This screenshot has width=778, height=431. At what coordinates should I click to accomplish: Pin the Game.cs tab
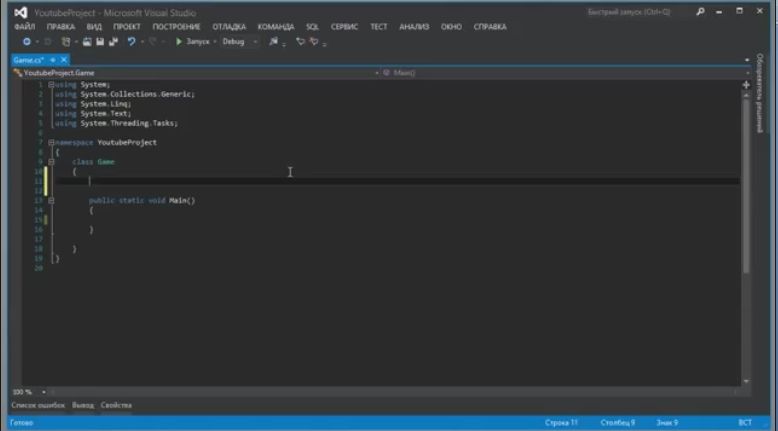pyautogui.click(x=53, y=60)
